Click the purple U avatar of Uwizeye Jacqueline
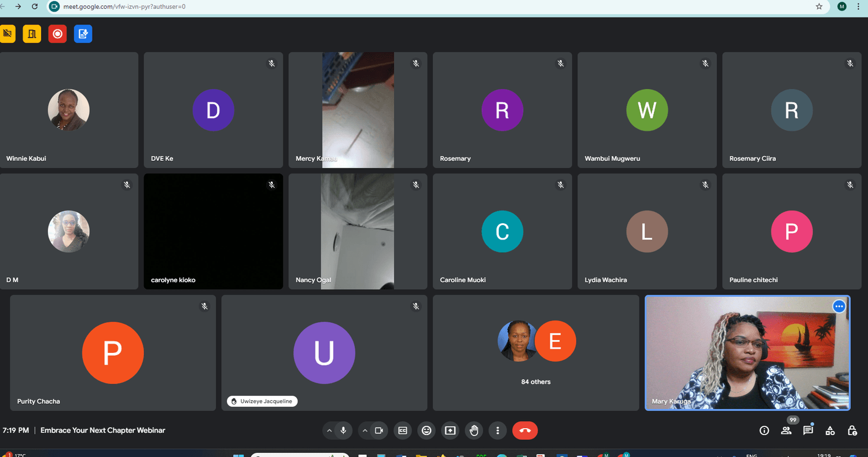 (x=324, y=353)
